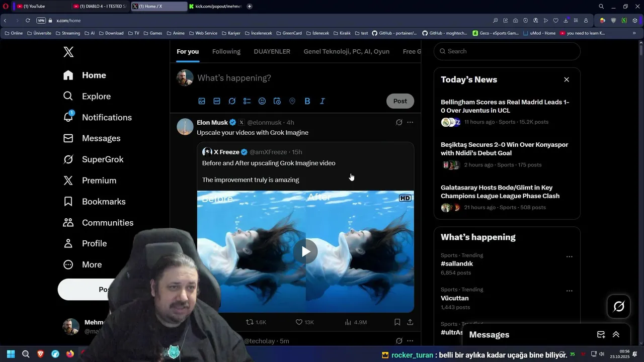644x362 pixels.
Task: Switch to the kick.com popout tab
Action: pos(215,6)
